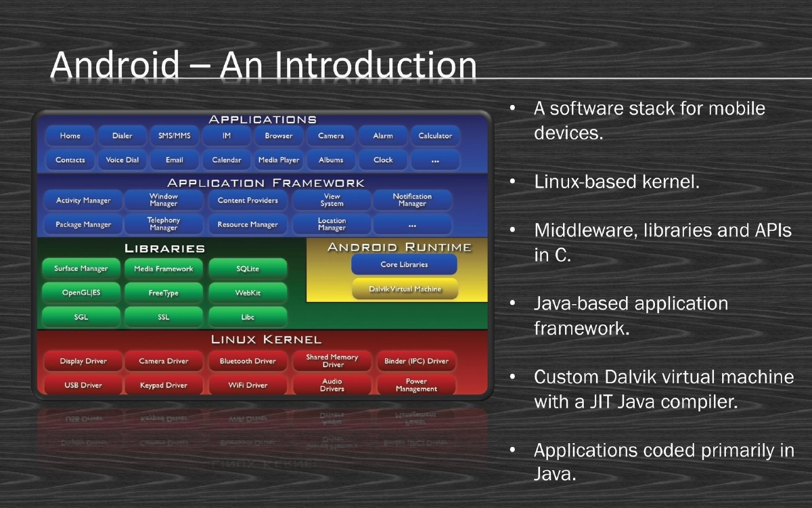This screenshot has width=812, height=508.
Task: Click the Camera application element
Action: (x=330, y=135)
